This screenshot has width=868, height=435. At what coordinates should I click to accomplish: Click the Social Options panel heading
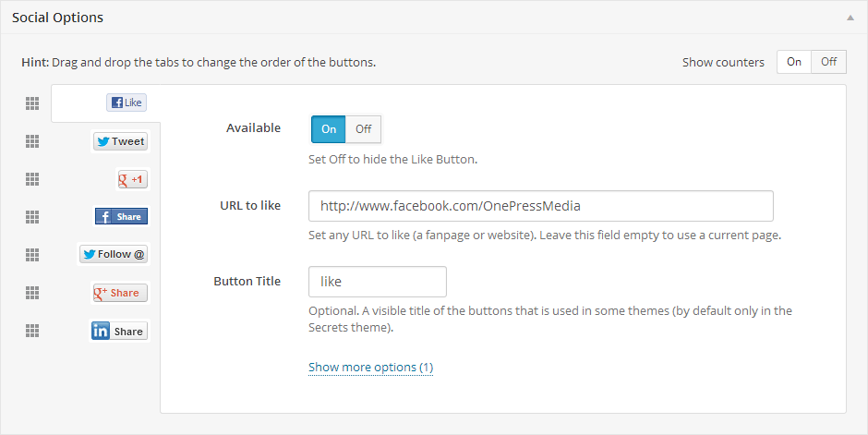[x=57, y=18]
